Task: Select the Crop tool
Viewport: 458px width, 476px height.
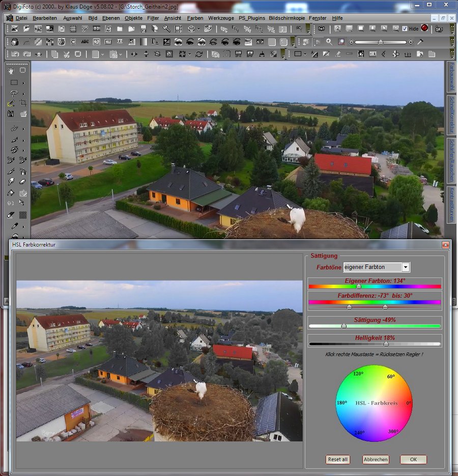Action: [23, 103]
